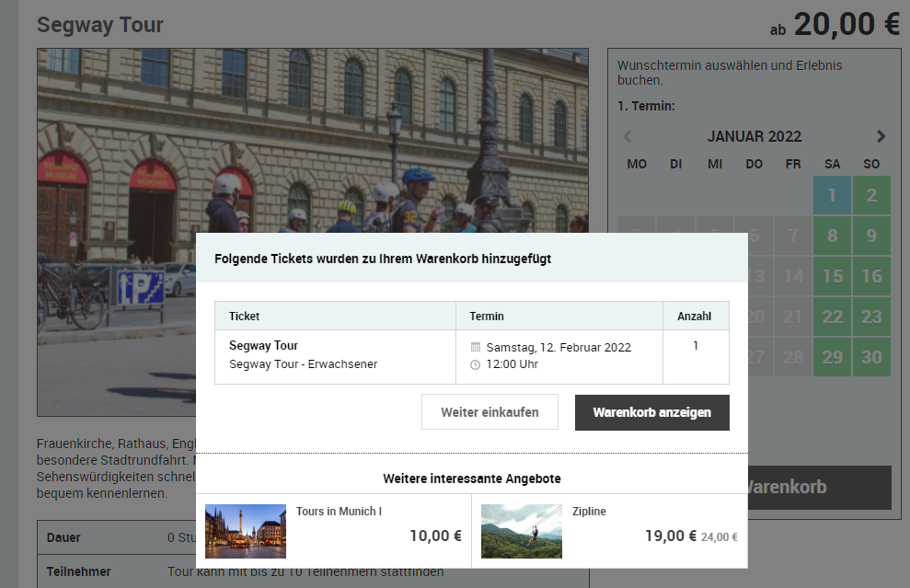Viewport: 910px width, 588px height.
Task: Click the 24,00 € original price
Action: coord(719,537)
